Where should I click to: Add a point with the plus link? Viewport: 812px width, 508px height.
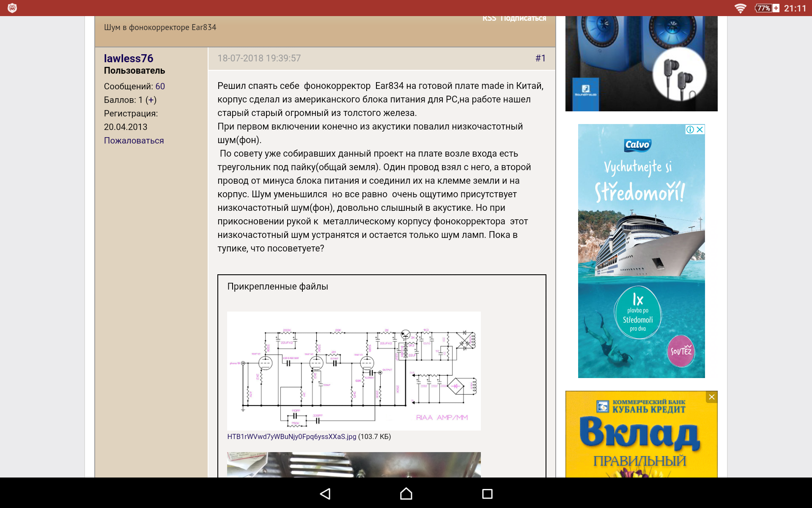(x=151, y=100)
